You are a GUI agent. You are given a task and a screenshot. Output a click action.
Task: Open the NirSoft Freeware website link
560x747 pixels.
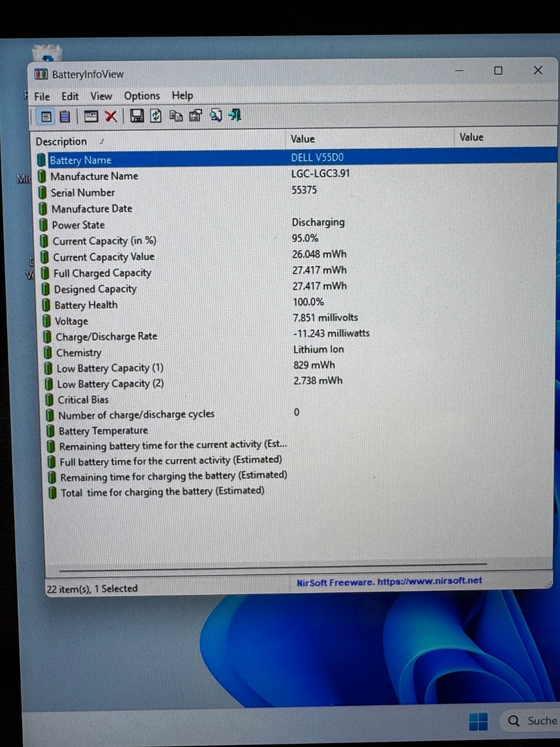point(389,582)
